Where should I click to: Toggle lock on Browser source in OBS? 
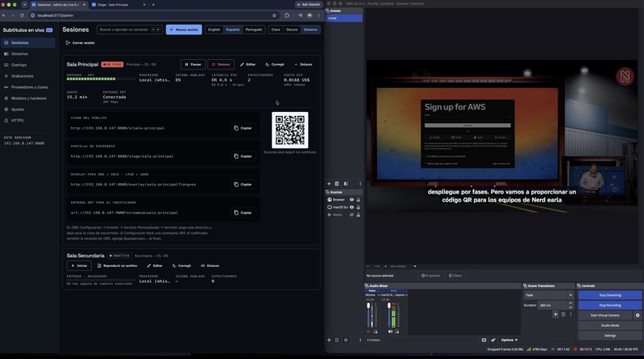[x=358, y=200]
